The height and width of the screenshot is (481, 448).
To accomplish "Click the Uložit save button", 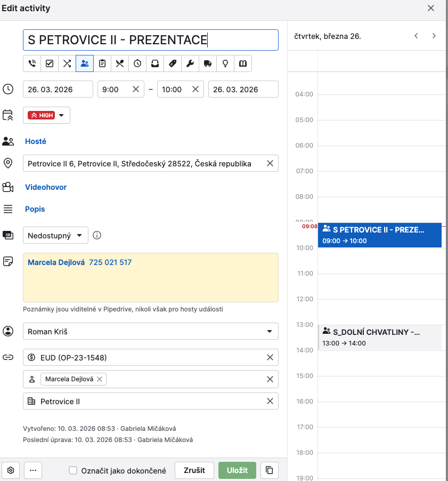I will pos(237,470).
